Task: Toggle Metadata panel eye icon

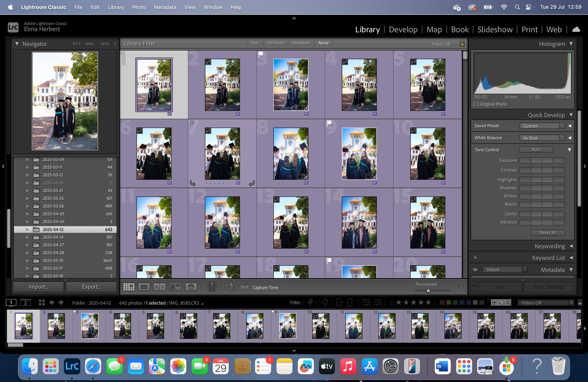Action: (475, 270)
